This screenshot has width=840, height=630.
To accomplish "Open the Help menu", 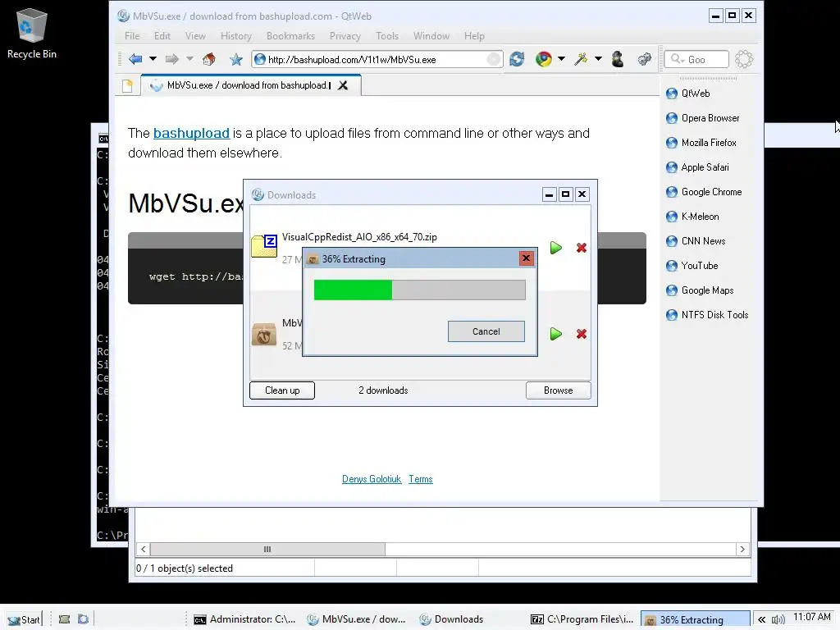I will pos(474,36).
